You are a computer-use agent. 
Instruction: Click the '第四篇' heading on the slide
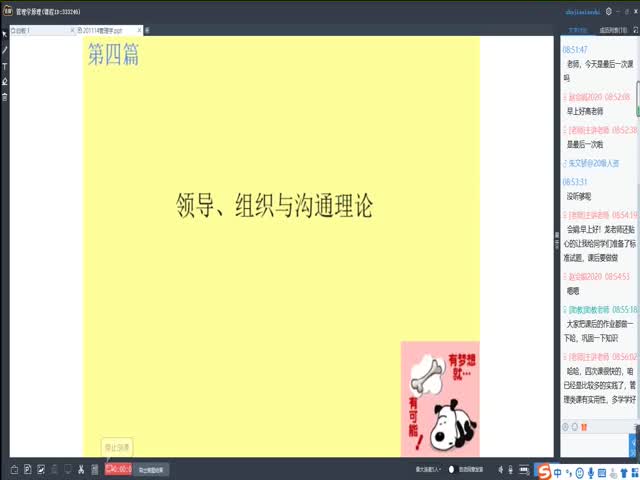tap(113, 54)
